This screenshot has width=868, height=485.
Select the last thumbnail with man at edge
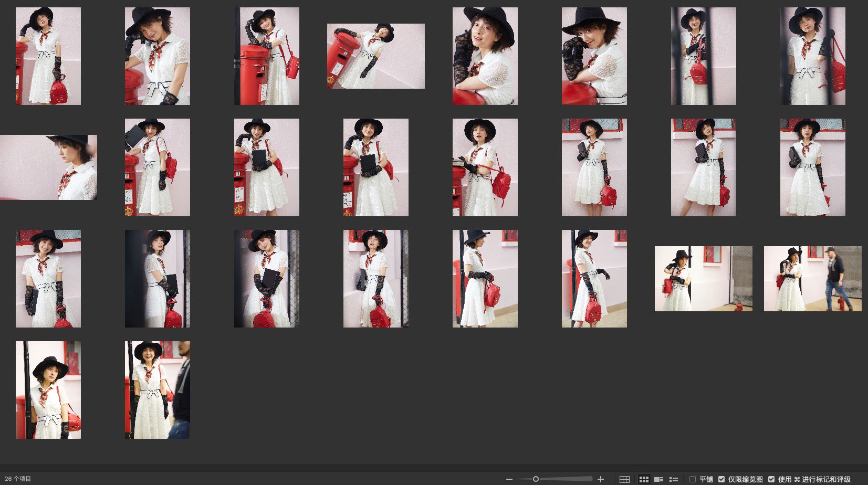pyautogui.click(x=158, y=390)
